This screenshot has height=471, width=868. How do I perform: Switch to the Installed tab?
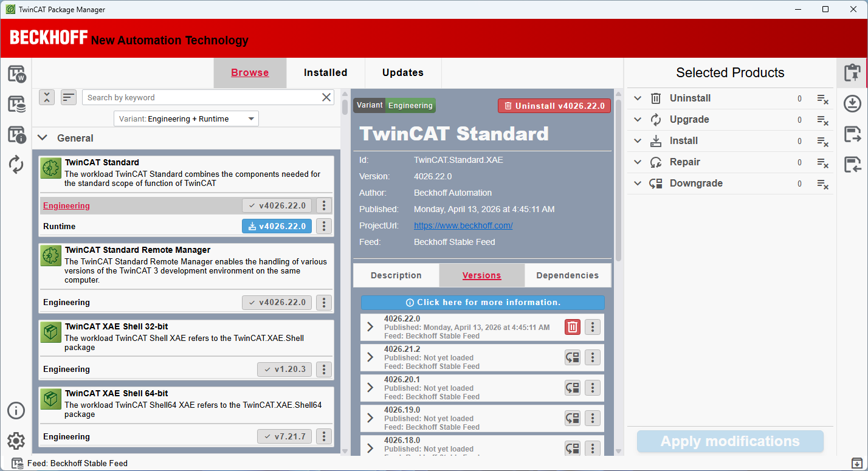tap(325, 73)
